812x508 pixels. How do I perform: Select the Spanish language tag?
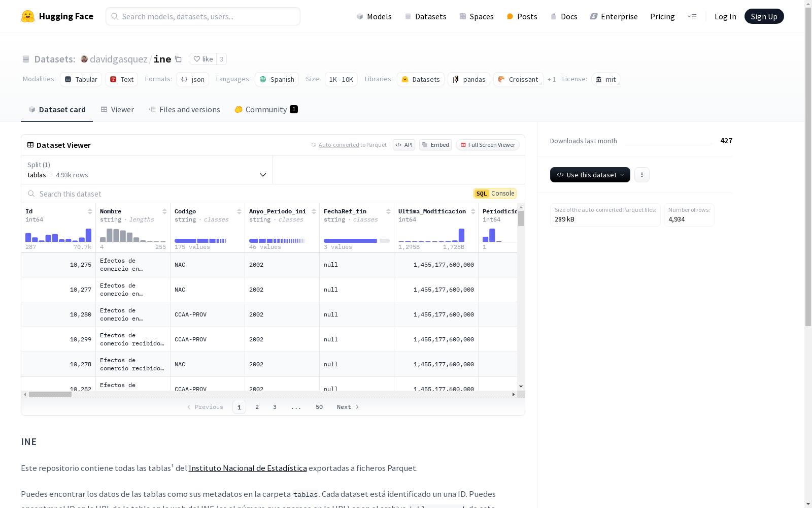277,79
